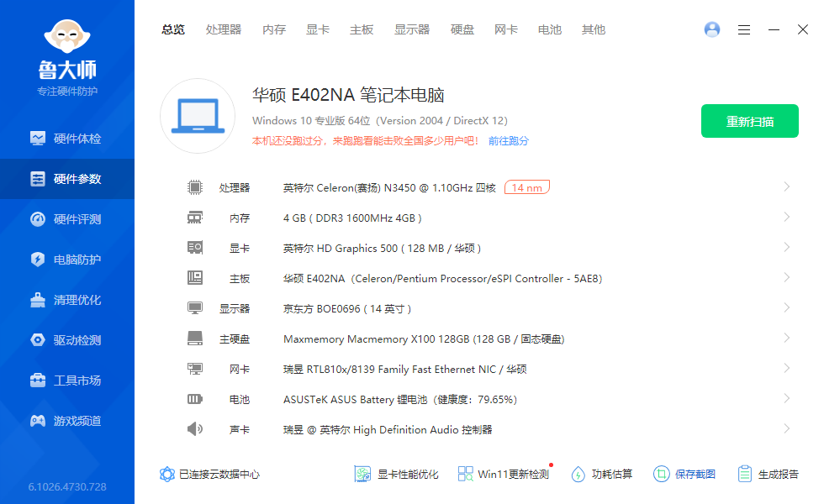
Task: Click the 华硕 E402NA motherboard text
Action: point(442,279)
